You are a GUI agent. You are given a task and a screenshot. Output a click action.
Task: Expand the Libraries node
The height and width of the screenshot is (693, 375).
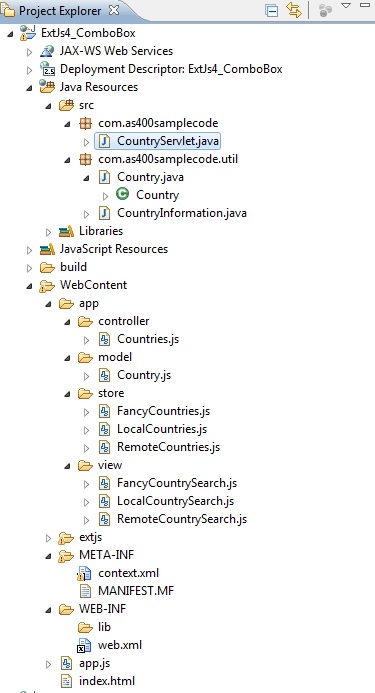[x=49, y=232]
